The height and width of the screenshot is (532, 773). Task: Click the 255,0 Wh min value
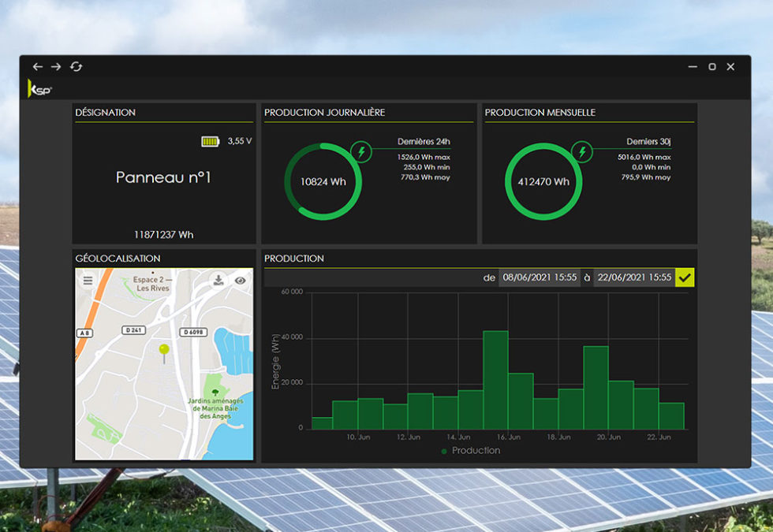427,167
